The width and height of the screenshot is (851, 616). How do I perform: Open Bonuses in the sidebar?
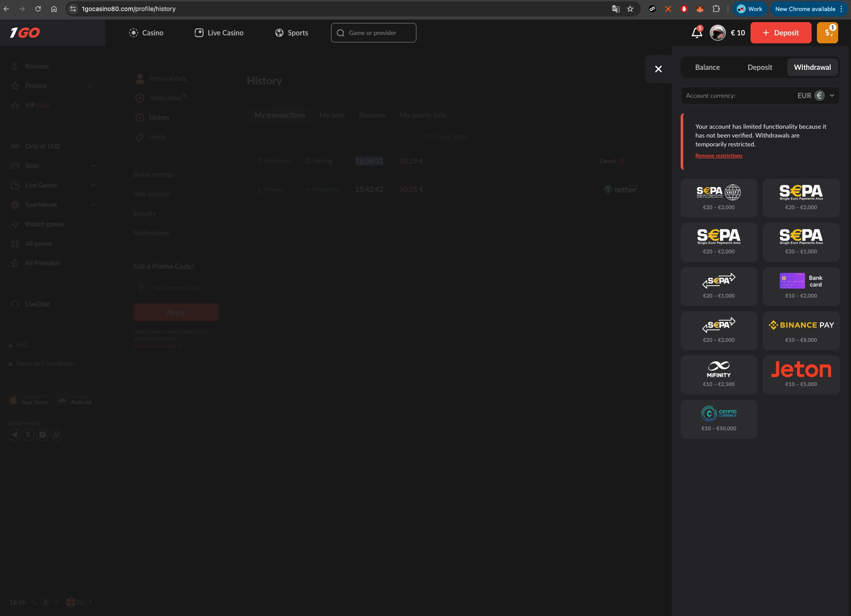point(31,66)
